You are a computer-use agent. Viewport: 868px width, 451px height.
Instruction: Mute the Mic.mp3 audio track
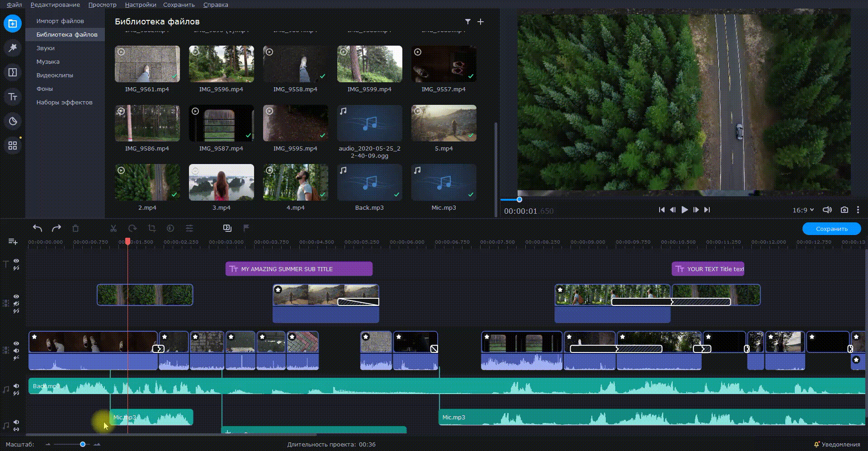pyautogui.click(x=16, y=422)
